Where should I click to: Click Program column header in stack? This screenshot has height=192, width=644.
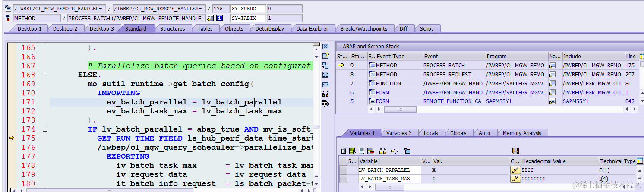point(517,56)
